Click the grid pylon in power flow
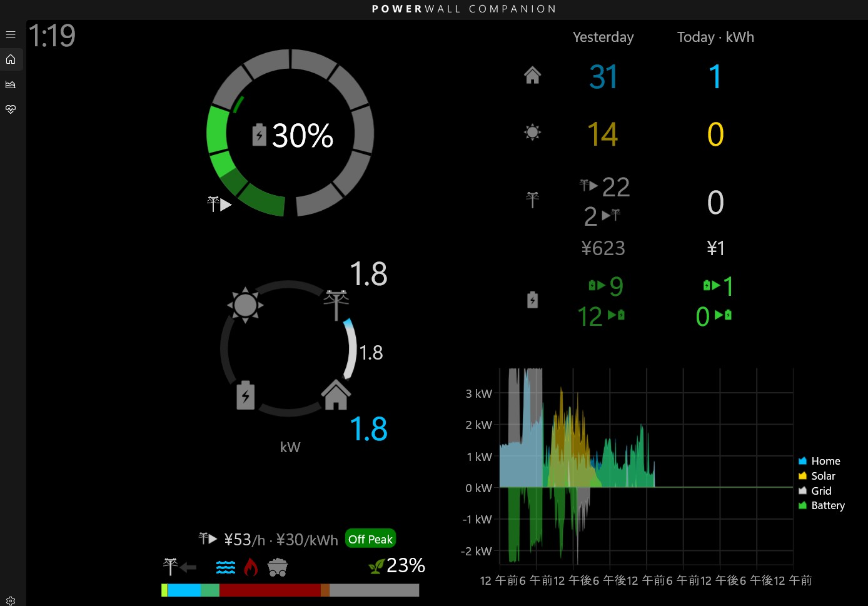The width and height of the screenshot is (868, 606). click(336, 305)
